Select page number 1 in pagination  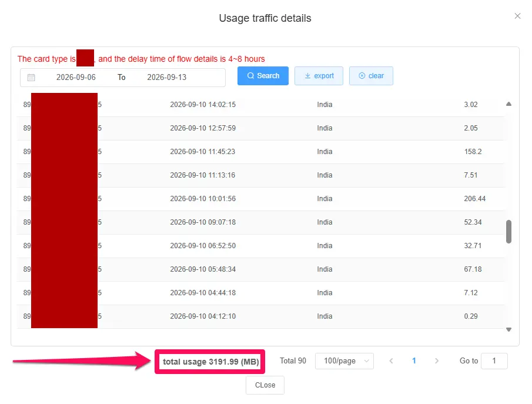click(x=414, y=361)
